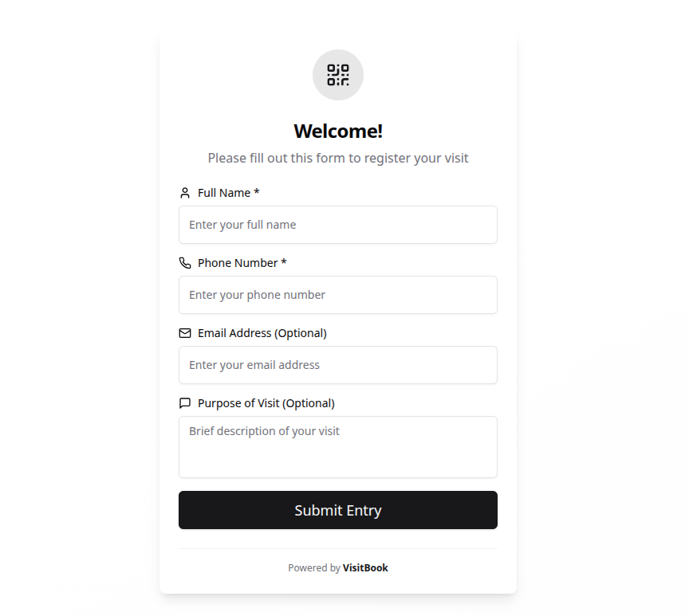The height and width of the screenshot is (616, 689).
Task: Click into the 'Enter your email address' field
Action: tap(338, 365)
